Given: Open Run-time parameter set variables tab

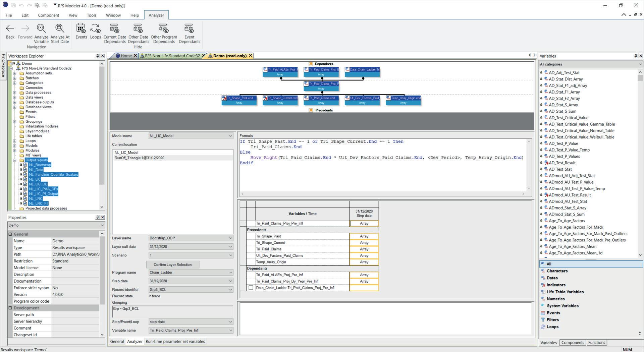Looking at the screenshot, I should point(175,341).
